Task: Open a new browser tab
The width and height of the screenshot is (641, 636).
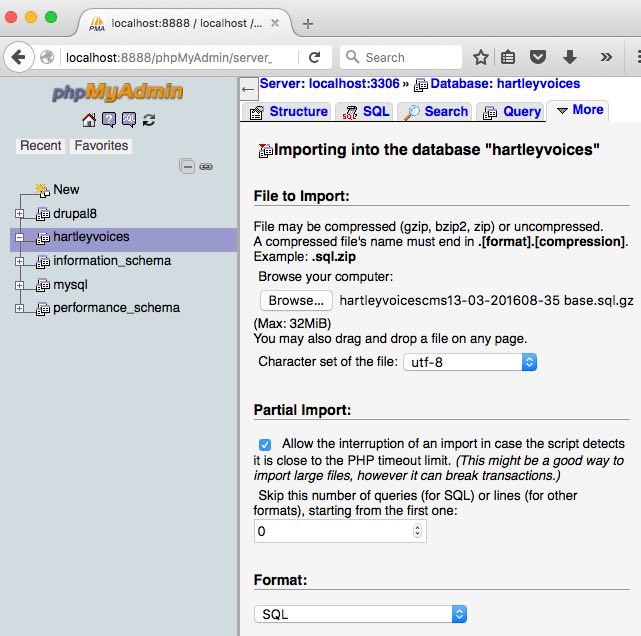Action: pos(308,24)
